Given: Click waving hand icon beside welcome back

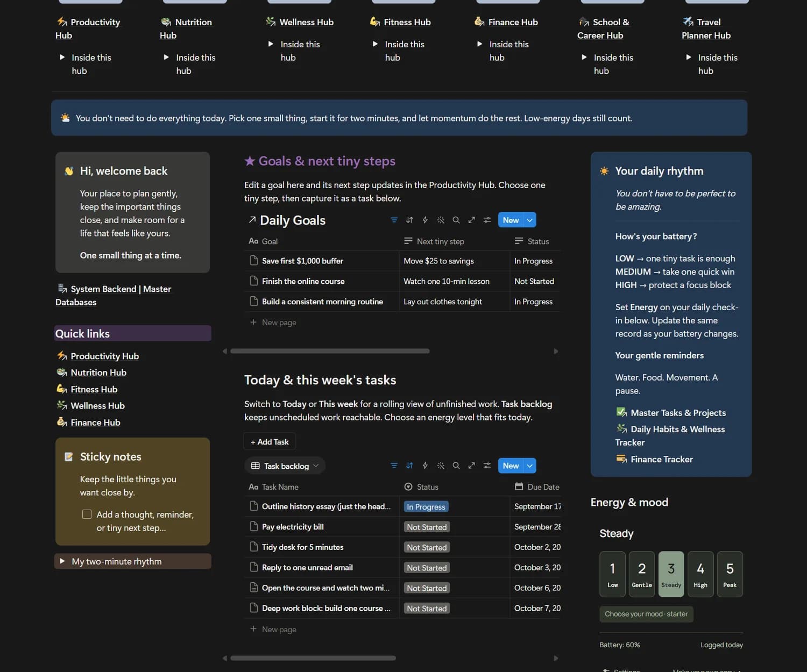Looking at the screenshot, I should 69,171.
